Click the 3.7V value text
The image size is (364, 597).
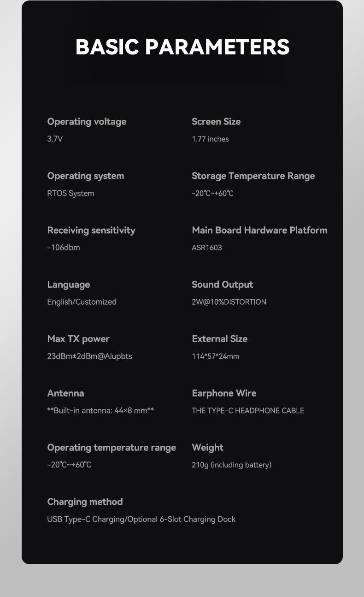55,139
